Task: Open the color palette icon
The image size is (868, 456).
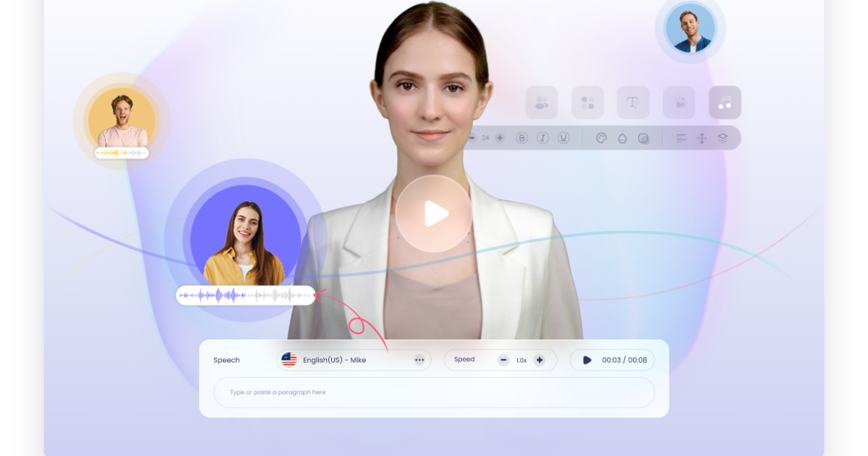Action: (601, 138)
